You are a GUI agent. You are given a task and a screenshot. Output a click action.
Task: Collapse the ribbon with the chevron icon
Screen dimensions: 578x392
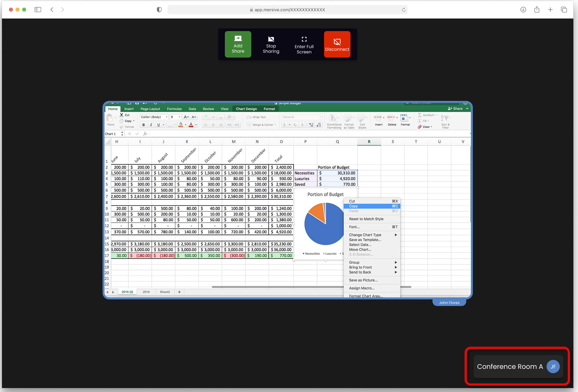pos(467,109)
